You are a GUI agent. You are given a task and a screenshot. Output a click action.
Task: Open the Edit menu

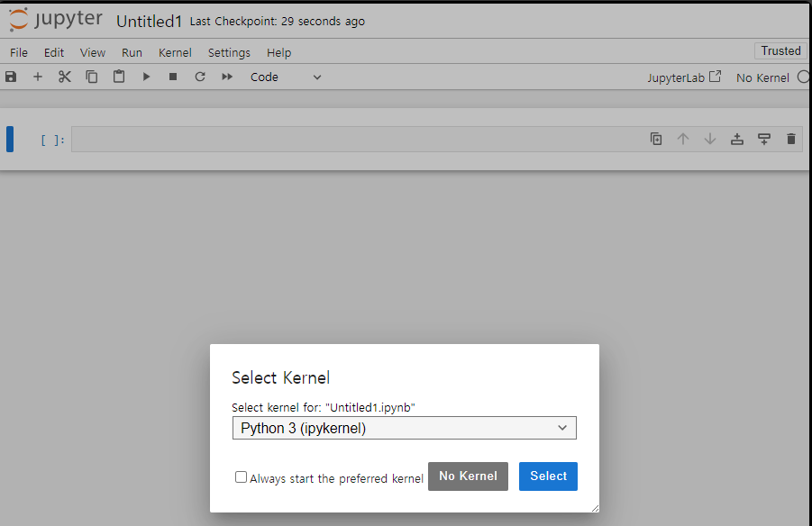pyautogui.click(x=54, y=53)
